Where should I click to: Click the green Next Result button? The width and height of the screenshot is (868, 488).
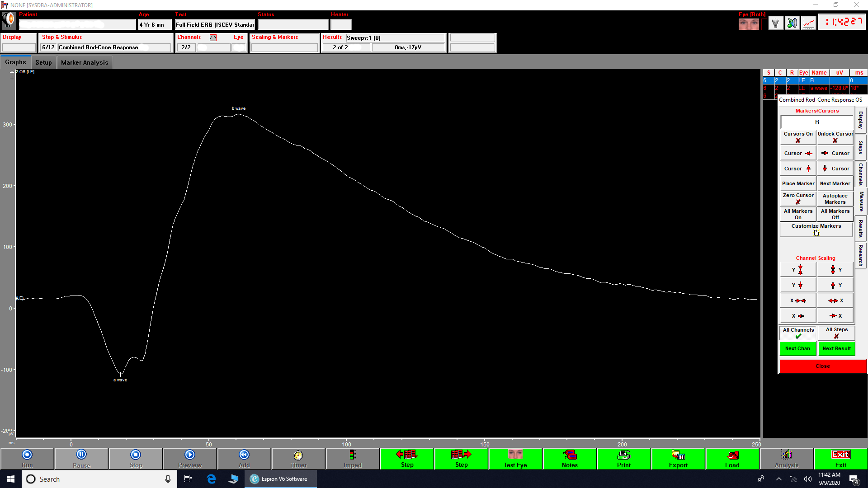coord(836,348)
